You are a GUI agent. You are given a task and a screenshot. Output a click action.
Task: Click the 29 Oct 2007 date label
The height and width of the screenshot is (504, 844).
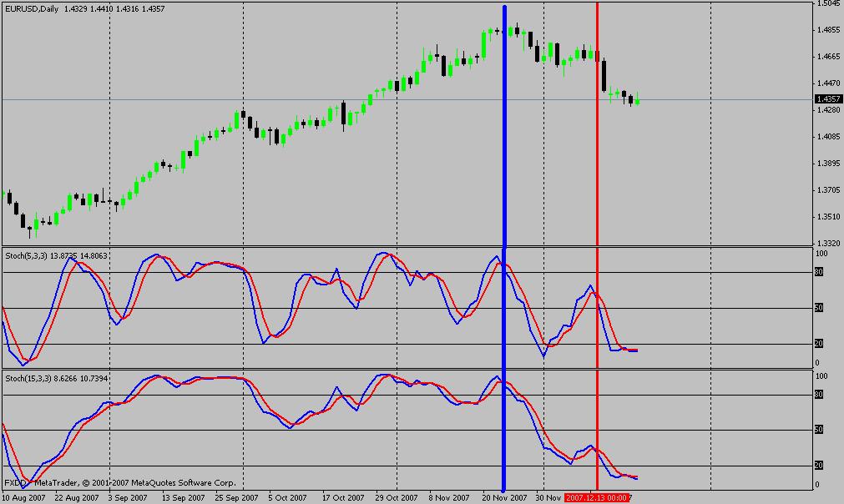[x=397, y=498]
